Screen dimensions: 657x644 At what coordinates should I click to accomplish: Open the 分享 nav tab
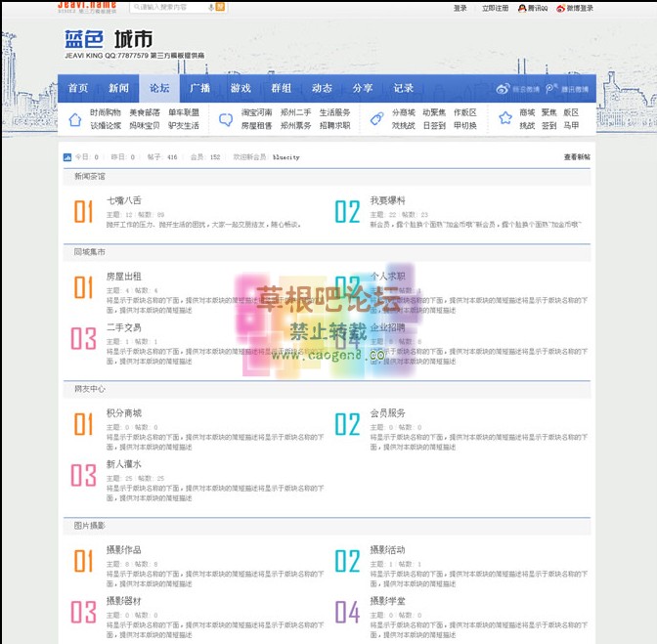(363, 88)
